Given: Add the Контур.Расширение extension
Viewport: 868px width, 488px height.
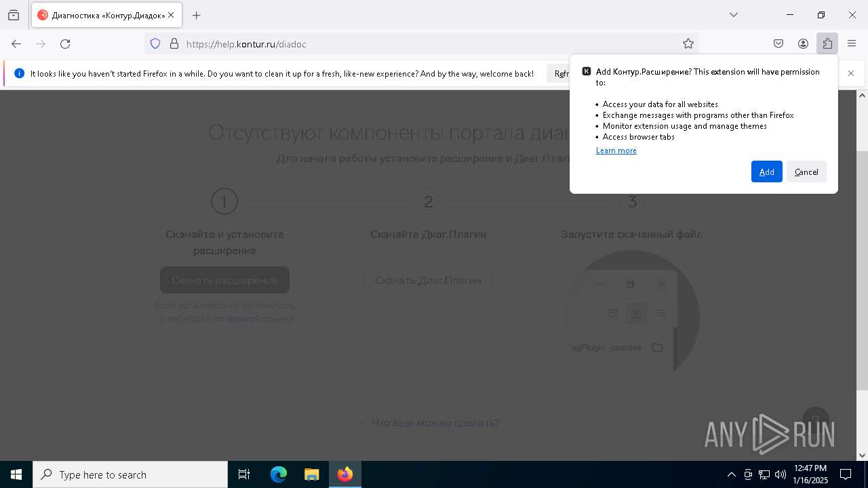Looking at the screenshot, I should click(766, 171).
